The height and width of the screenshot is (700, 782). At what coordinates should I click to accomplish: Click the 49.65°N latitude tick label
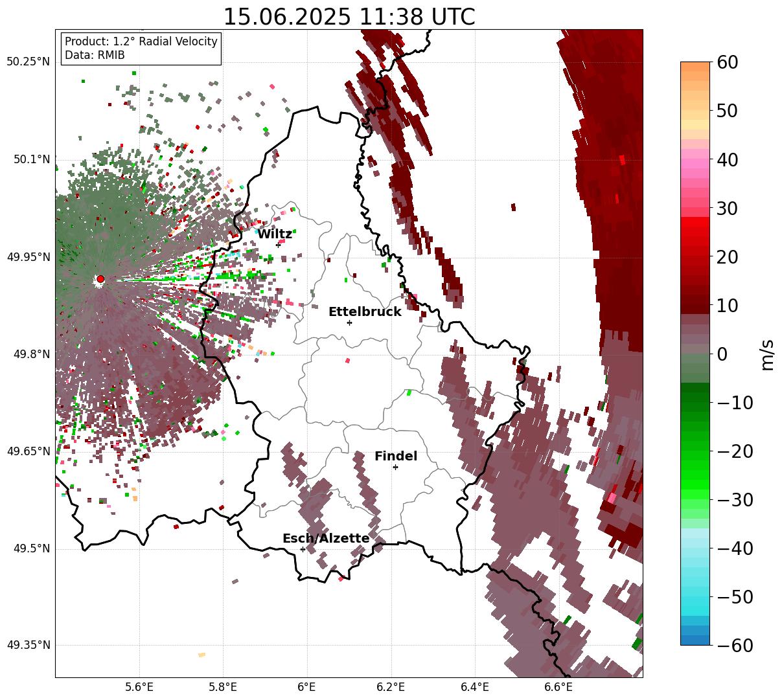[28, 451]
